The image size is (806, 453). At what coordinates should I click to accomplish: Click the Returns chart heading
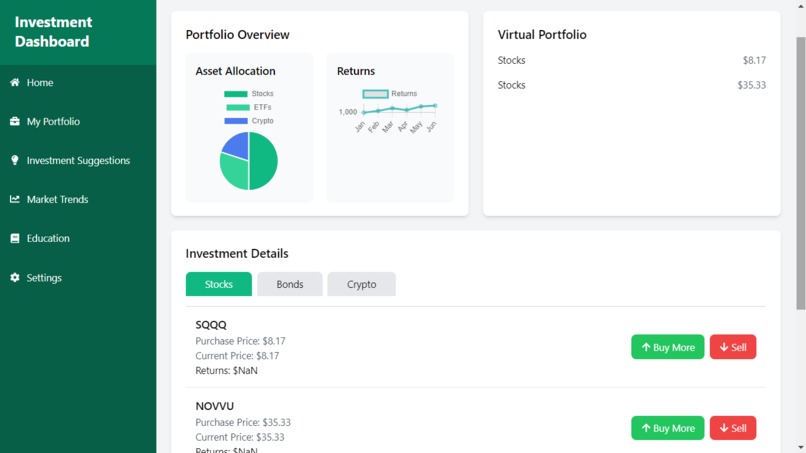click(x=356, y=71)
